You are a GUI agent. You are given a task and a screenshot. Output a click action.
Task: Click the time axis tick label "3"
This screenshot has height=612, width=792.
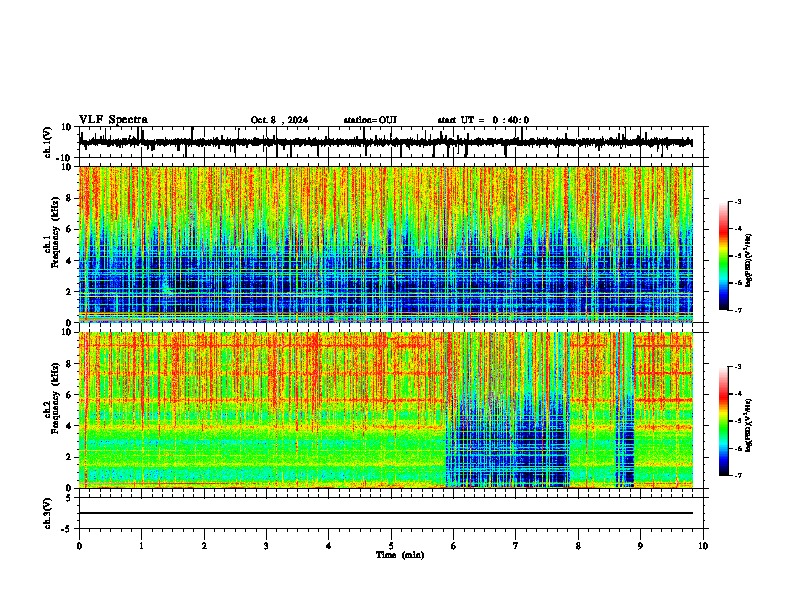[x=266, y=546]
